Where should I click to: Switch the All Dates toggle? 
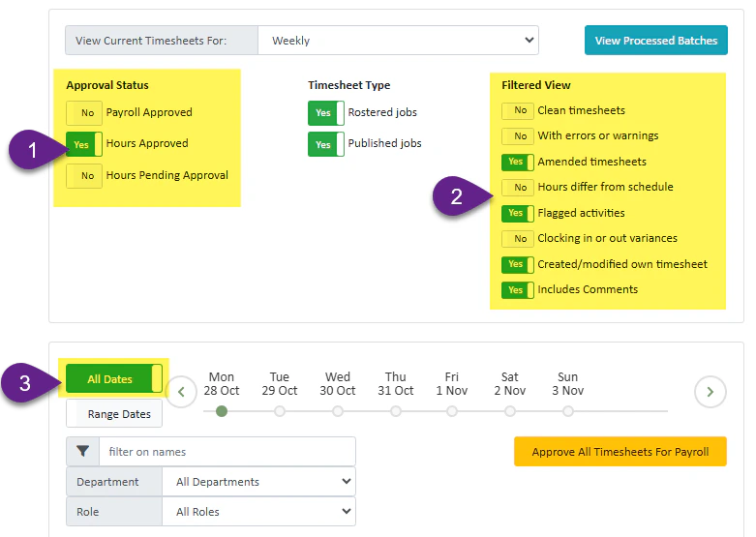(x=114, y=379)
